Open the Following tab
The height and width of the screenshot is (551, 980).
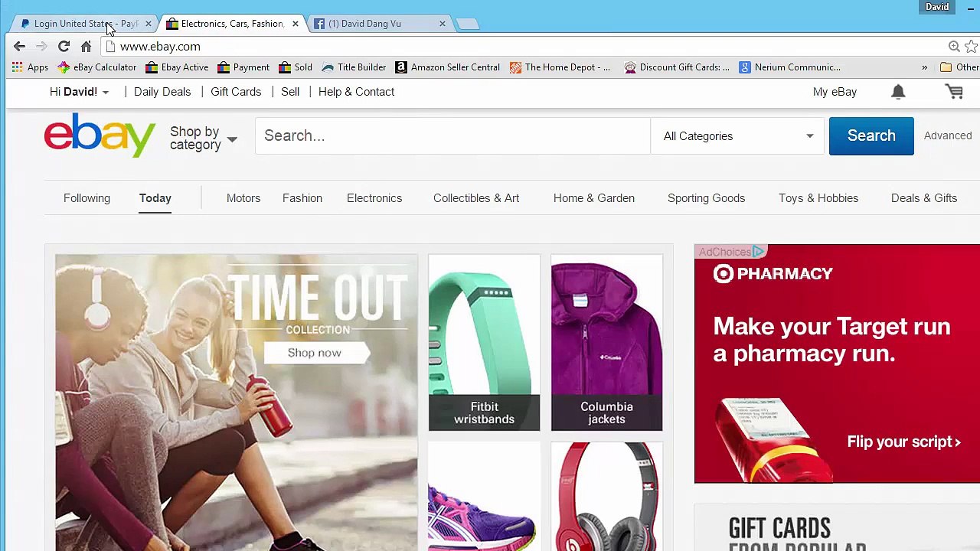point(87,198)
